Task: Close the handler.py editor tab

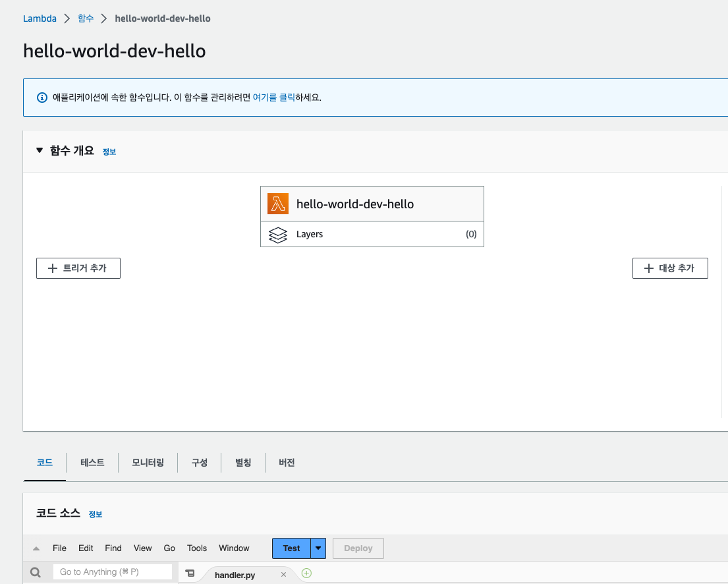Action: point(284,575)
